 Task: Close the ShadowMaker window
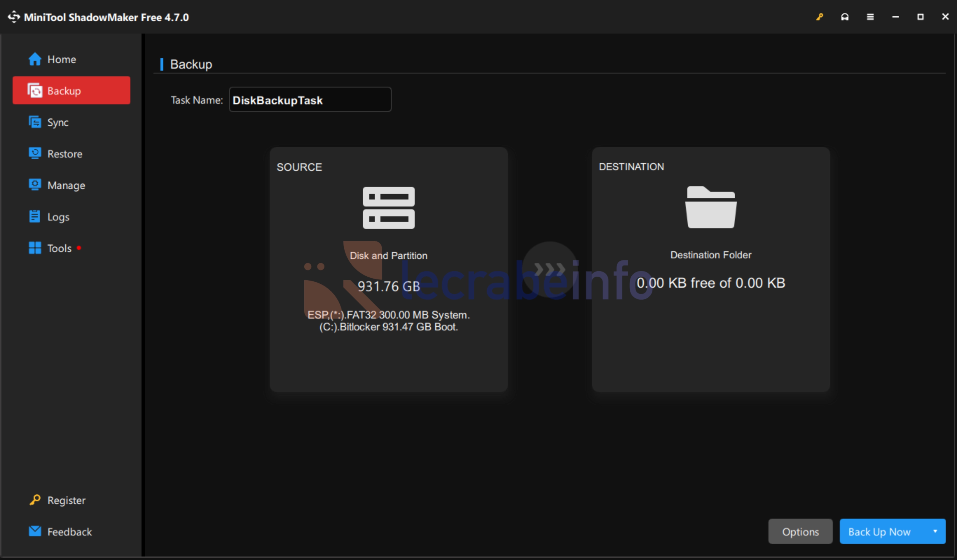(x=945, y=17)
